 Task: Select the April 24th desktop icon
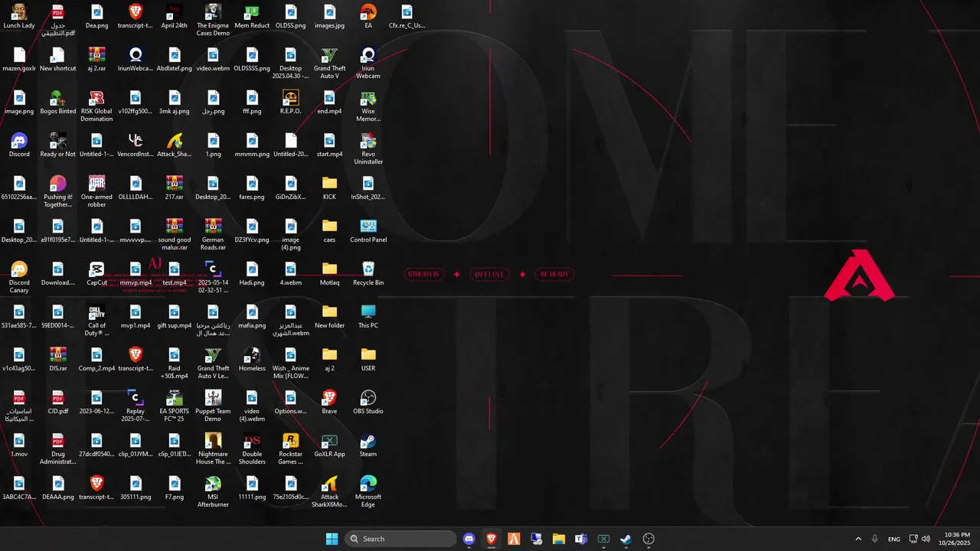pos(174,17)
